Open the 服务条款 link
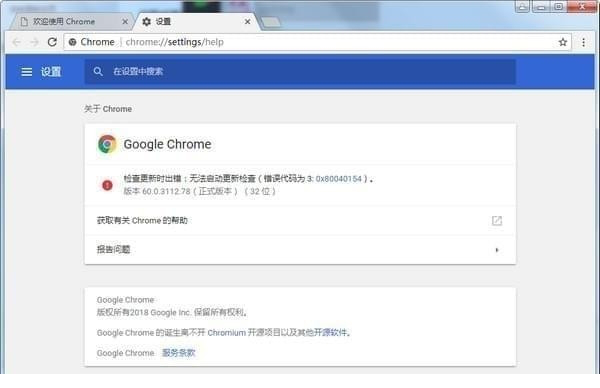This screenshot has height=388, width=600. [x=178, y=353]
